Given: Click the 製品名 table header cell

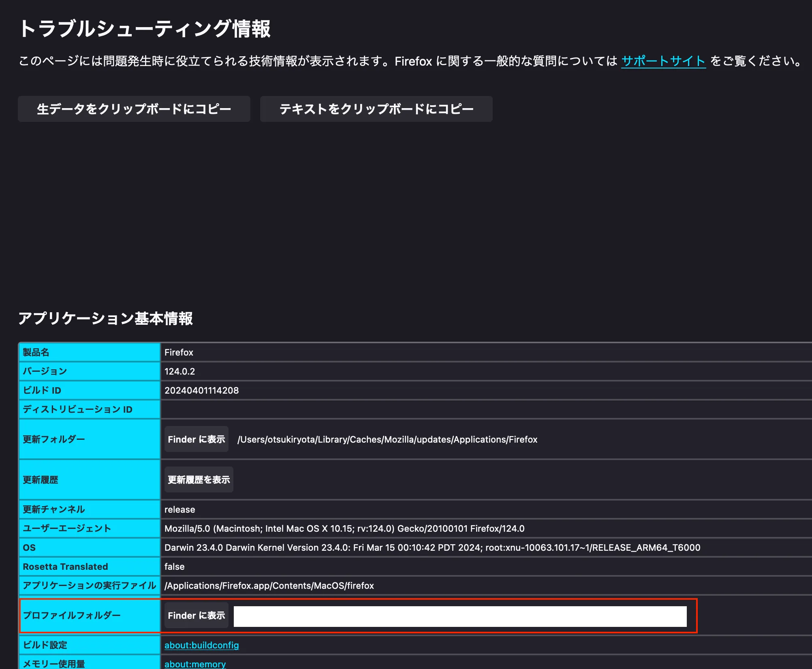Looking at the screenshot, I should point(37,352).
